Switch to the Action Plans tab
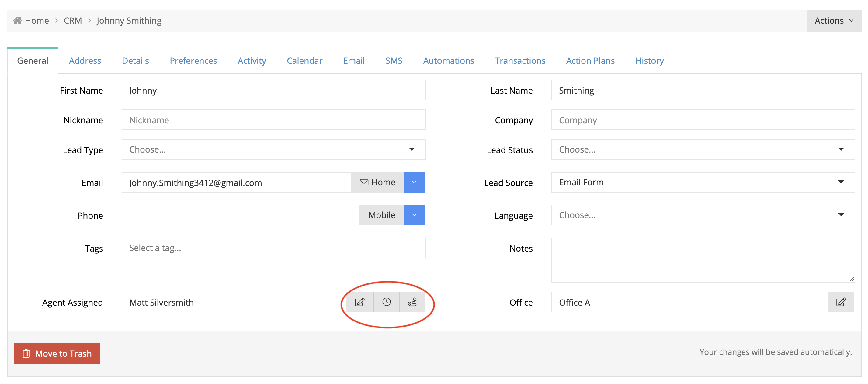This screenshot has width=868, height=384. (x=590, y=60)
